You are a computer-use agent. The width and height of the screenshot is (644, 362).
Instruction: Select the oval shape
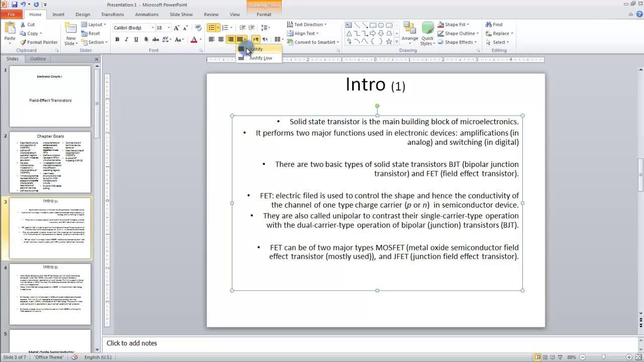click(x=381, y=25)
